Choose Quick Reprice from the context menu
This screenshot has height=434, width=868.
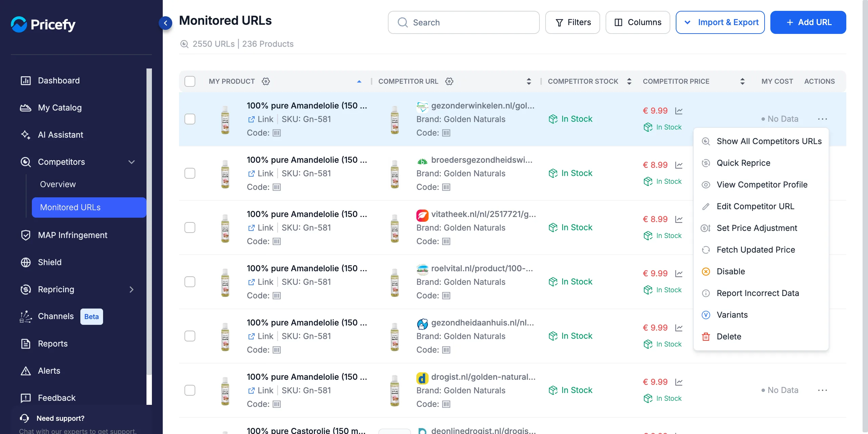tap(761, 163)
